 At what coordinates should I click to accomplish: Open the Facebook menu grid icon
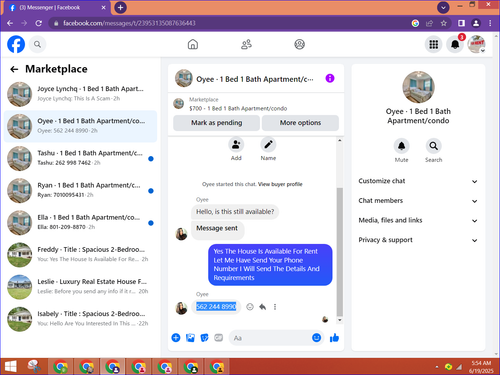click(x=433, y=44)
